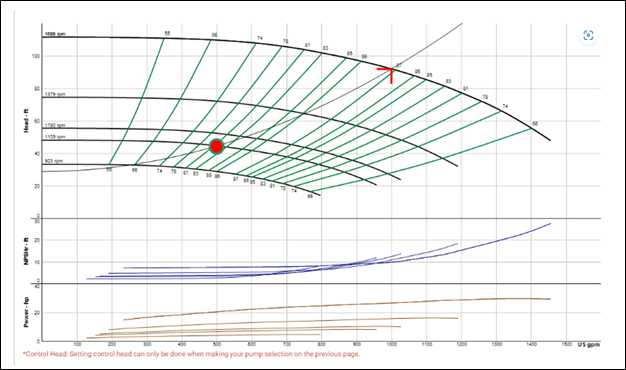Click the image search lens icon

588,35
